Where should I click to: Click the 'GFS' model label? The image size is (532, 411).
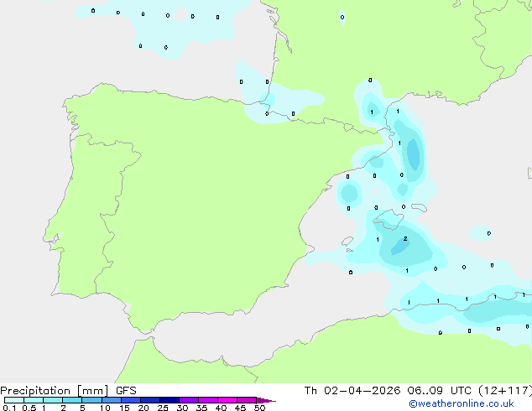(126, 391)
